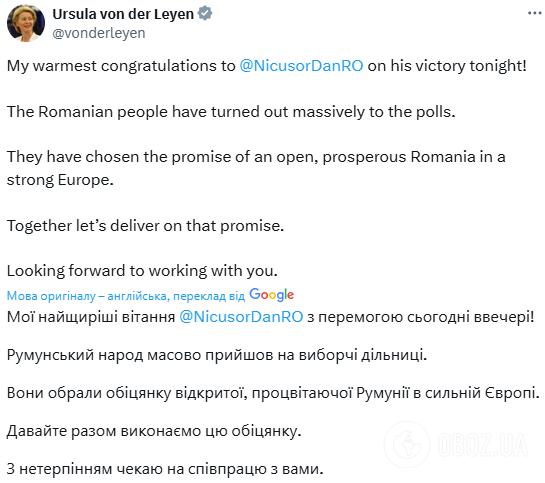Open Ursula von der Leyen's profile avatar
The width and height of the screenshot is (545, 483).
[26, 23]
